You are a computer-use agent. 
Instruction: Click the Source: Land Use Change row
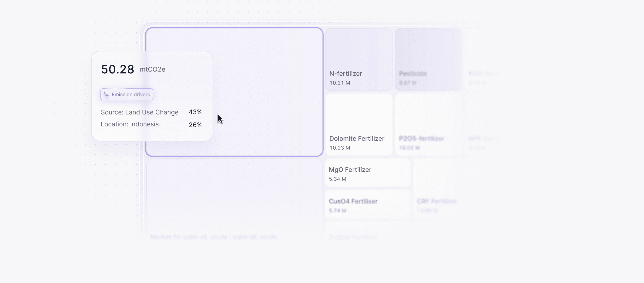click(151, 112)
